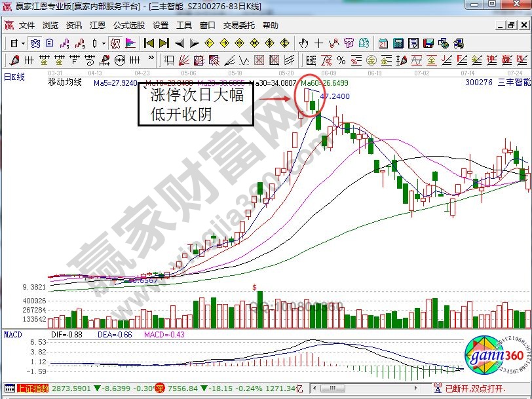This screenshot has width=532, height=399.
Task: Open the calculator tool icon
Action: pos(398,43)
